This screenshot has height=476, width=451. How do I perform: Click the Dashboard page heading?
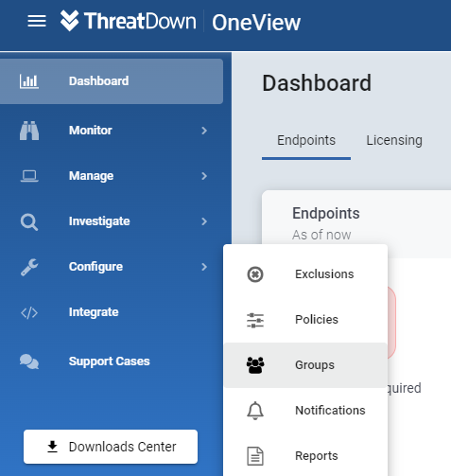[317, 83]
